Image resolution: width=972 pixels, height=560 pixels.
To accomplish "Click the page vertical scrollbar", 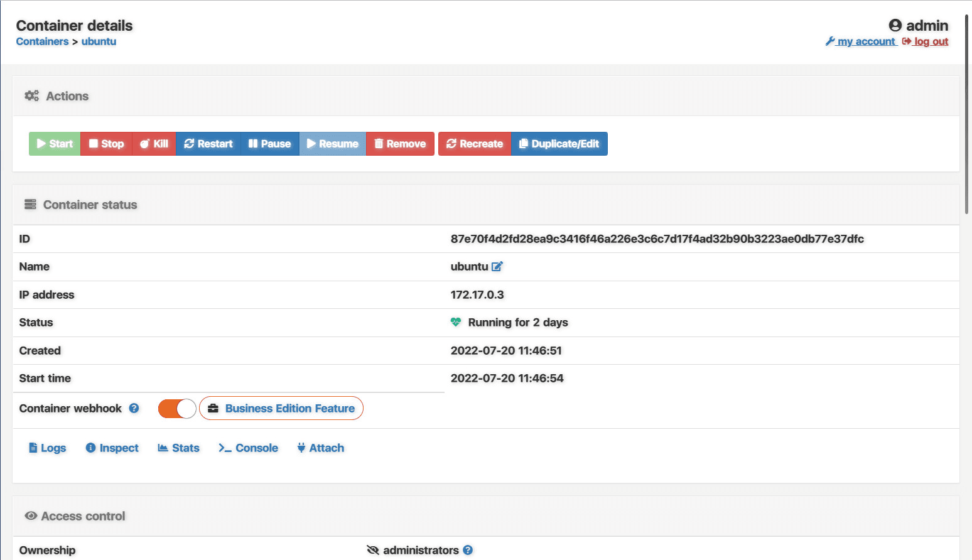I will tap(967, 113).
